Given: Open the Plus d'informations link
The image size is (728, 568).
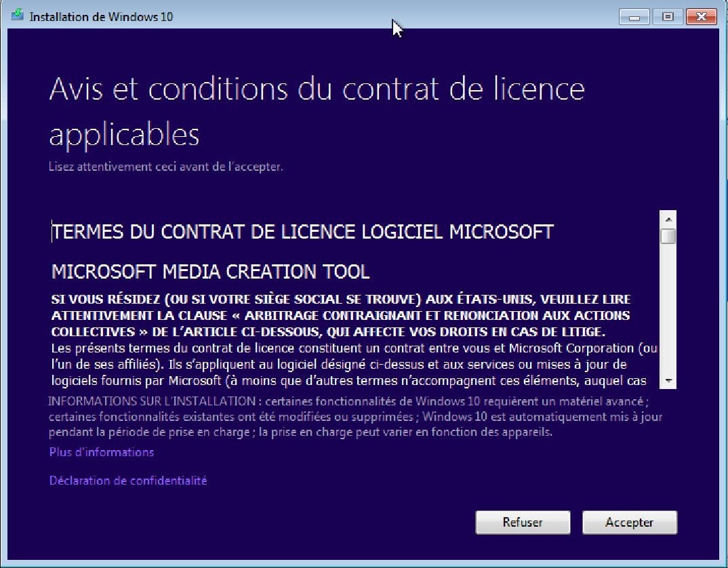Looking at the screenshot, I should (x=102, y=452).
